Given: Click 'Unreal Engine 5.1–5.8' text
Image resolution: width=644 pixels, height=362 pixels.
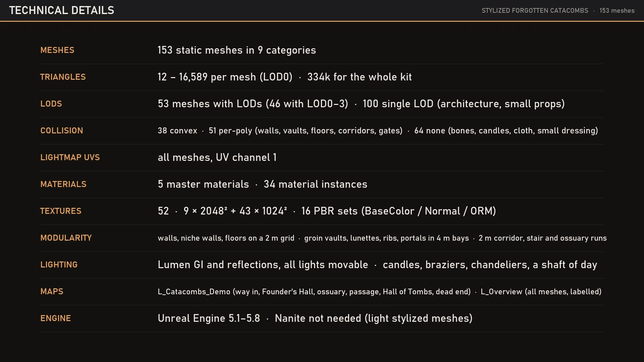Looking at the screenshot, I should coord(209,318).
